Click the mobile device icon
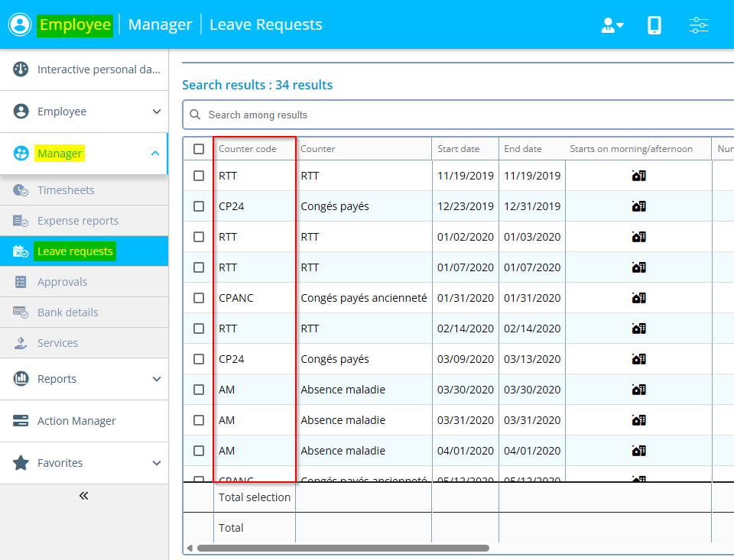The width and height of the screenshot is (734, 560). coord(654,25)
